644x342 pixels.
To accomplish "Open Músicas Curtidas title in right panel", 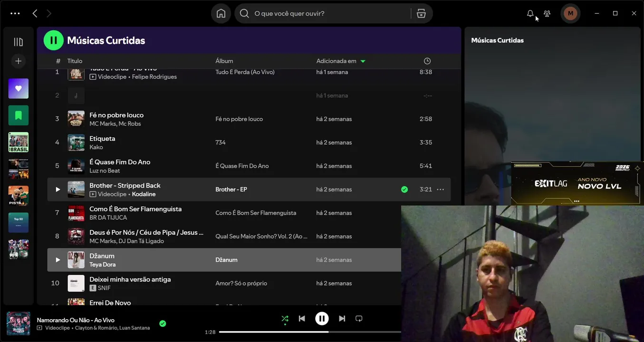I will point(497,40).
